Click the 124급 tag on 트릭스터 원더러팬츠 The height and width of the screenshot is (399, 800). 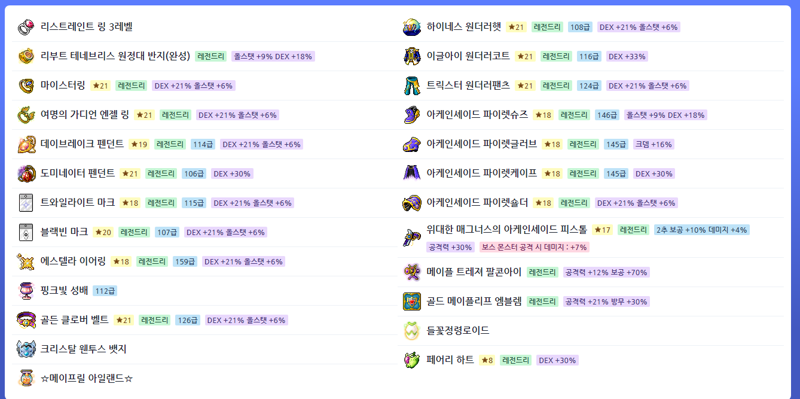point(589,86)
